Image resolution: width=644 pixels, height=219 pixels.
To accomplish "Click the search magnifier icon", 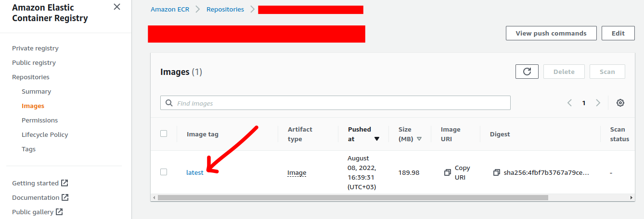I will click(x=169, y=103).
